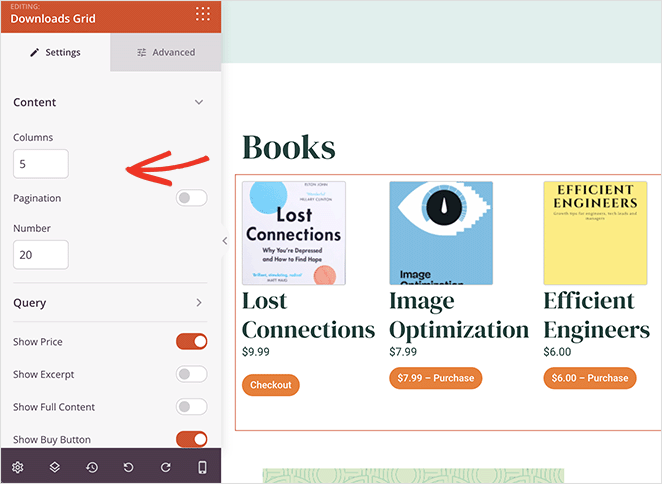Viewport: 662px width, 484px height.
Task: Click the Columns input field
Action: (41, 164)
